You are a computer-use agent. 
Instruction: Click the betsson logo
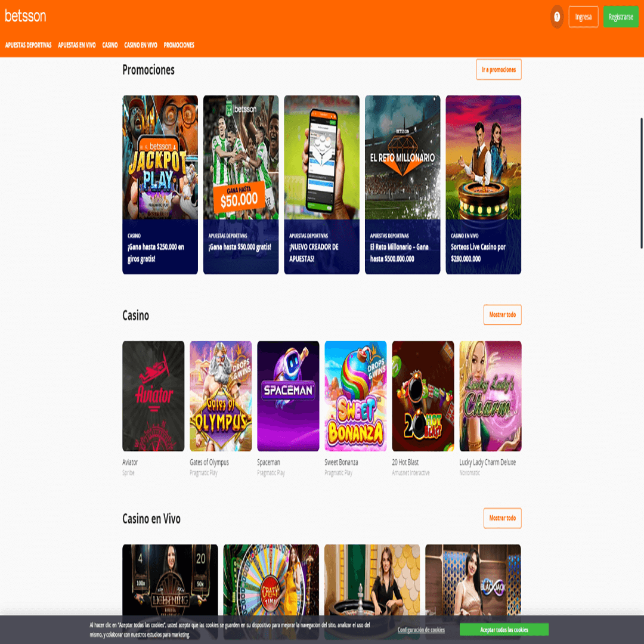click(26, 16)
